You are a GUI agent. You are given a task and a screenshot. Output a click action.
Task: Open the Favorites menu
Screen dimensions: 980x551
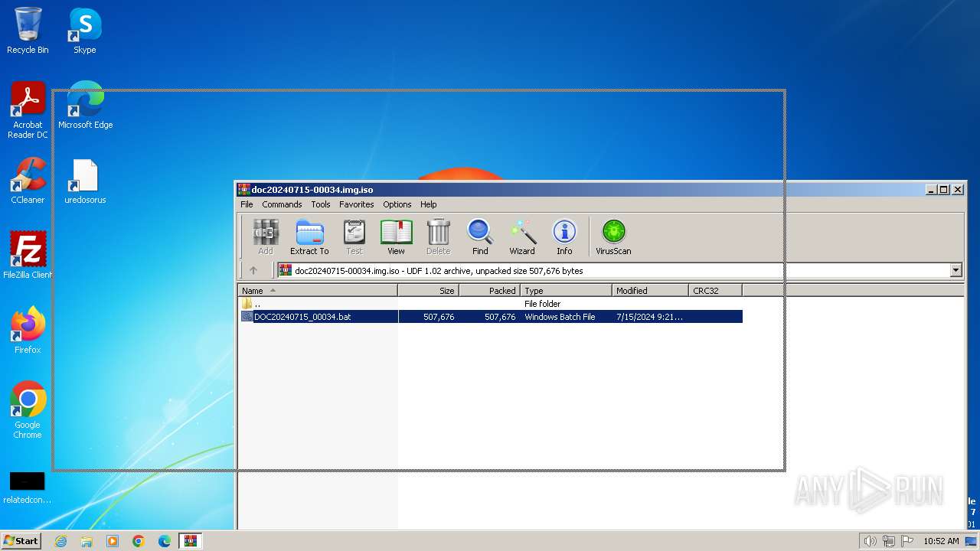(x=357, y=204)
